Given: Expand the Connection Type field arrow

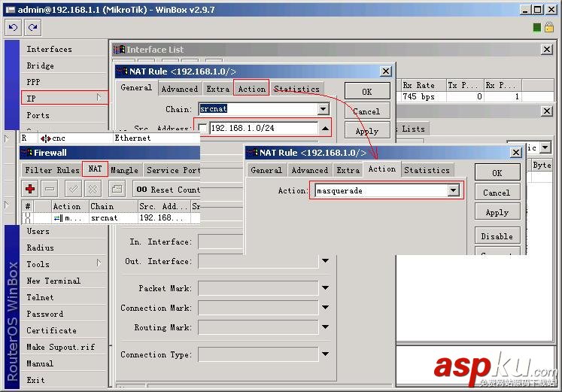Looking at the screenshot, I should [x=325, y=354].
